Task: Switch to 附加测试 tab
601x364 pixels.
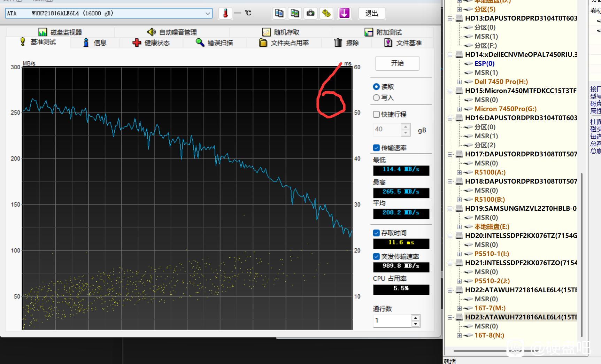Action: (383, 32)
